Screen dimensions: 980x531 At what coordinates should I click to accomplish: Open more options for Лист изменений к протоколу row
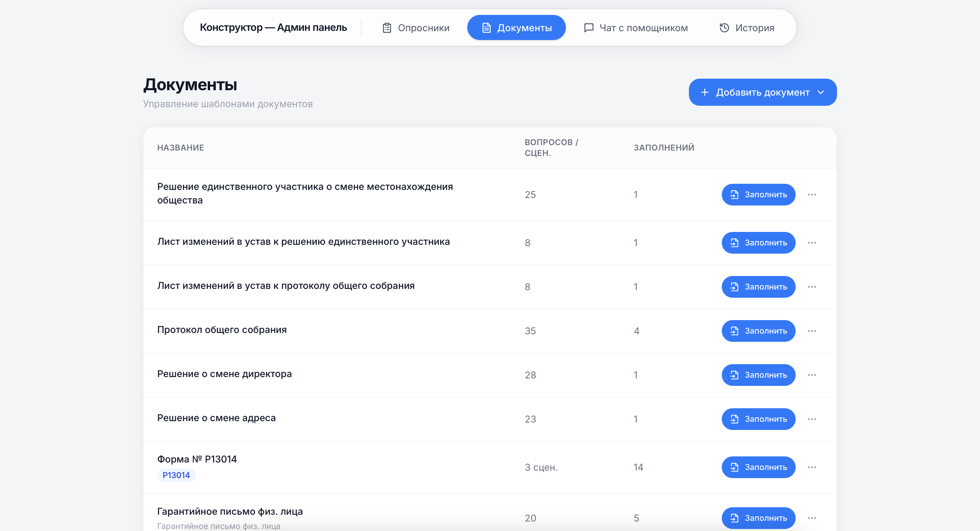(812, 287)
